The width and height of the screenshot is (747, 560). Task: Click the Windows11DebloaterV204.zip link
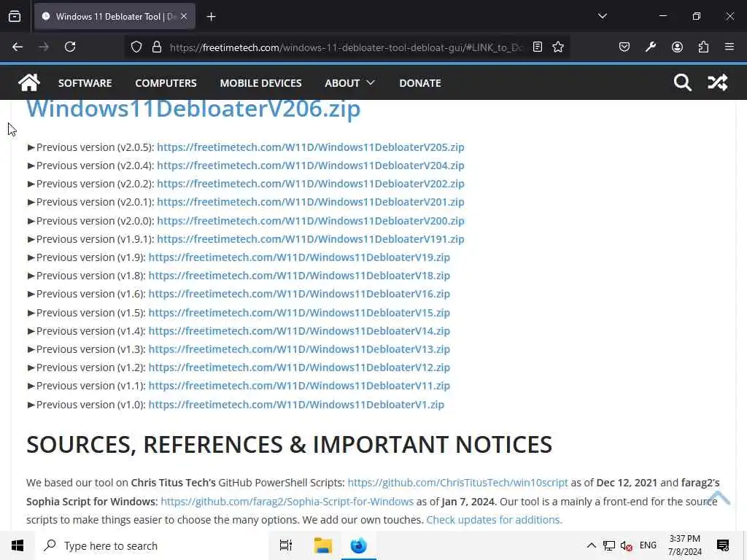point(311,166)
